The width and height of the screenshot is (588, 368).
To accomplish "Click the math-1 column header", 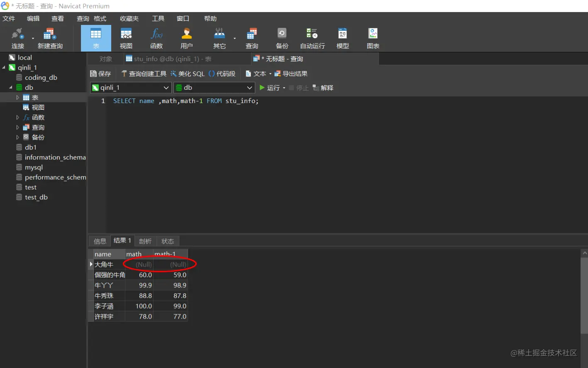I will point(171,254).
